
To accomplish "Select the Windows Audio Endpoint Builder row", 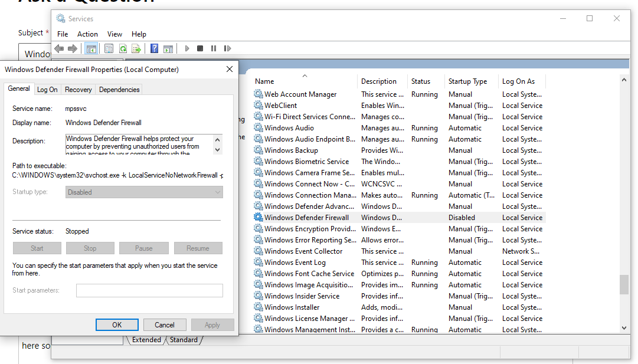I will coord(399,139).
